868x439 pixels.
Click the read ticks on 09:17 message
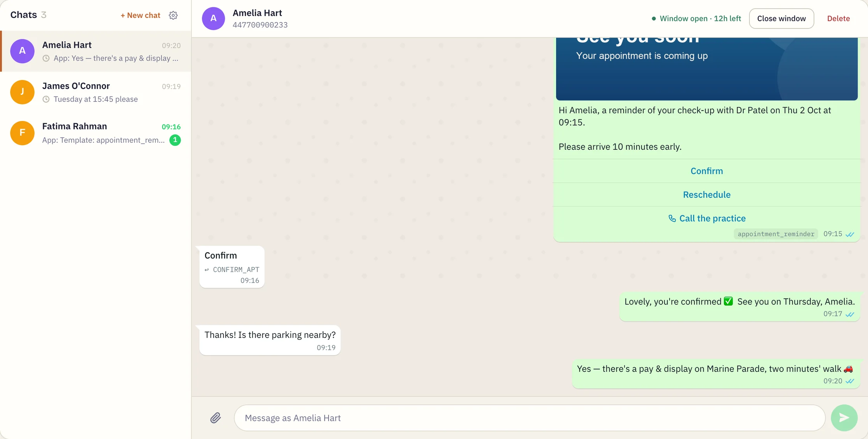pyautogui.click(x=850, y=314)
